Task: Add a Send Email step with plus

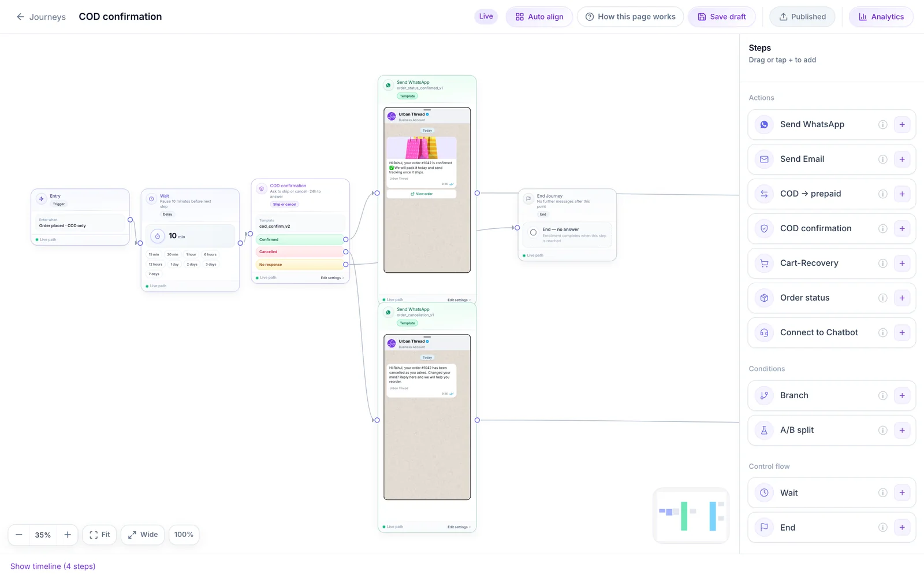Action: click(x=902, y=159)
